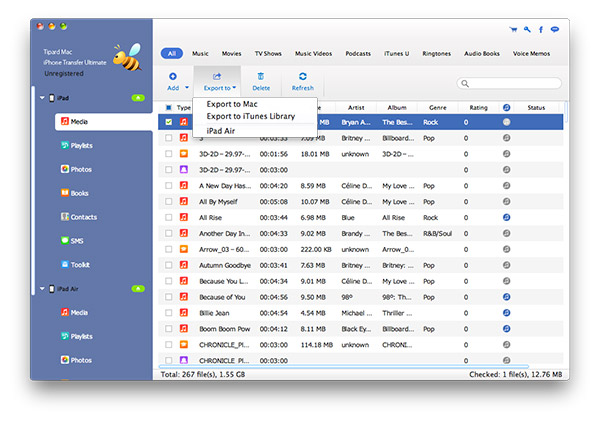The height and width of the screenshot is (422, 600).
Task: Switch to the Audio Books tab
Action: 482,54
